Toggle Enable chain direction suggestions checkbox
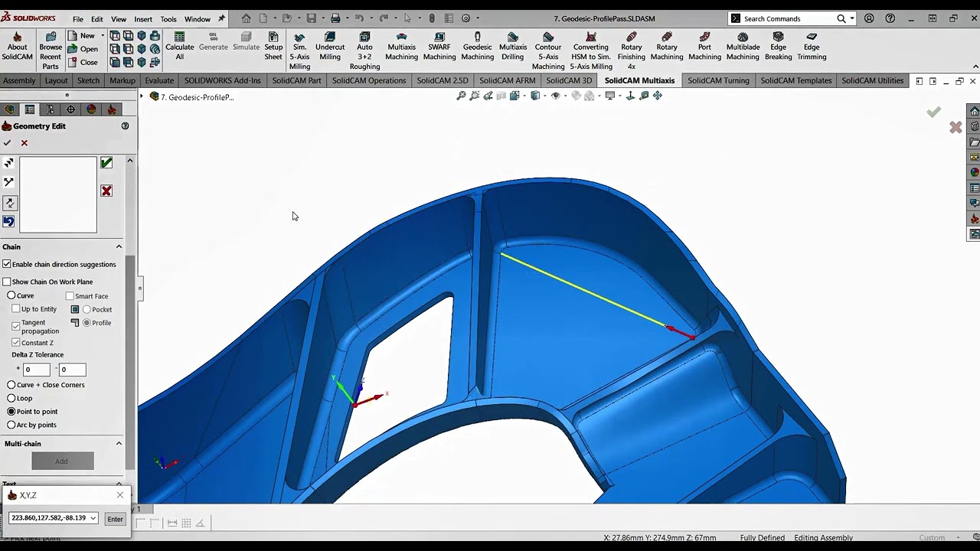 pyautogui.click(x=7, y=264)
